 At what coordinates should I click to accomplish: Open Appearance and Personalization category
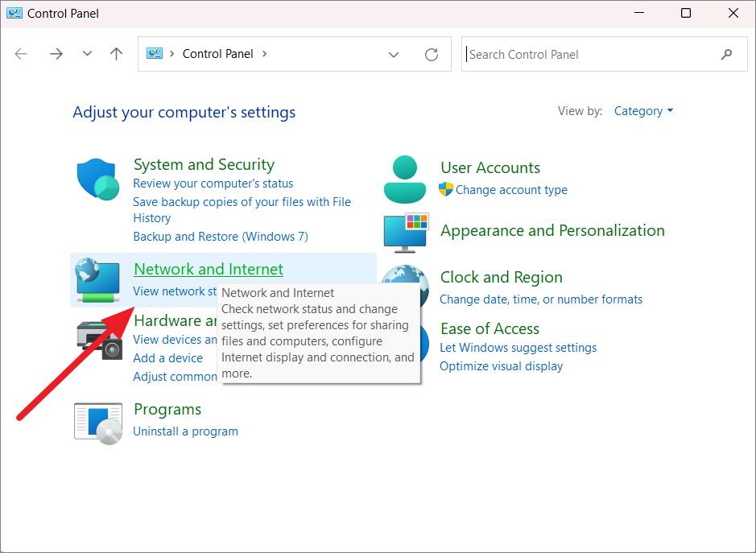pyautogui.click(x=552, y=230)
